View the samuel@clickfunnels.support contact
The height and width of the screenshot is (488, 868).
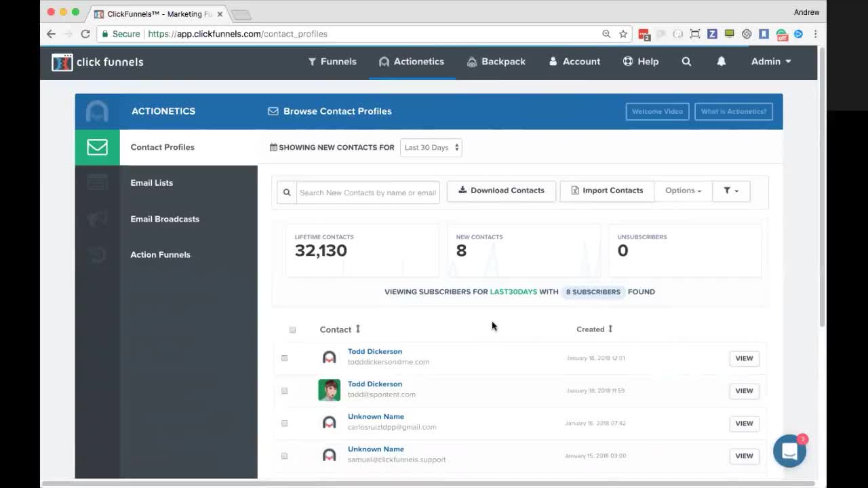(x=744, y=455)
